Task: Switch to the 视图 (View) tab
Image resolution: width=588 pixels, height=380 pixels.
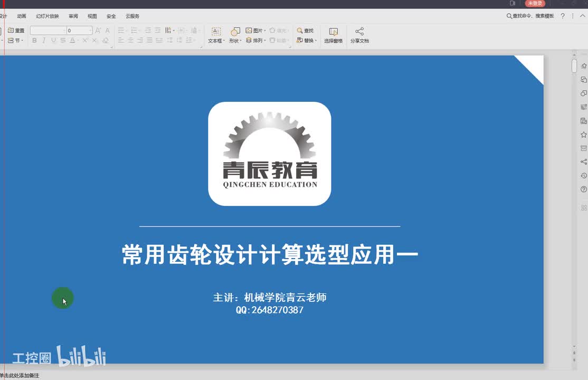Action: 92,16
